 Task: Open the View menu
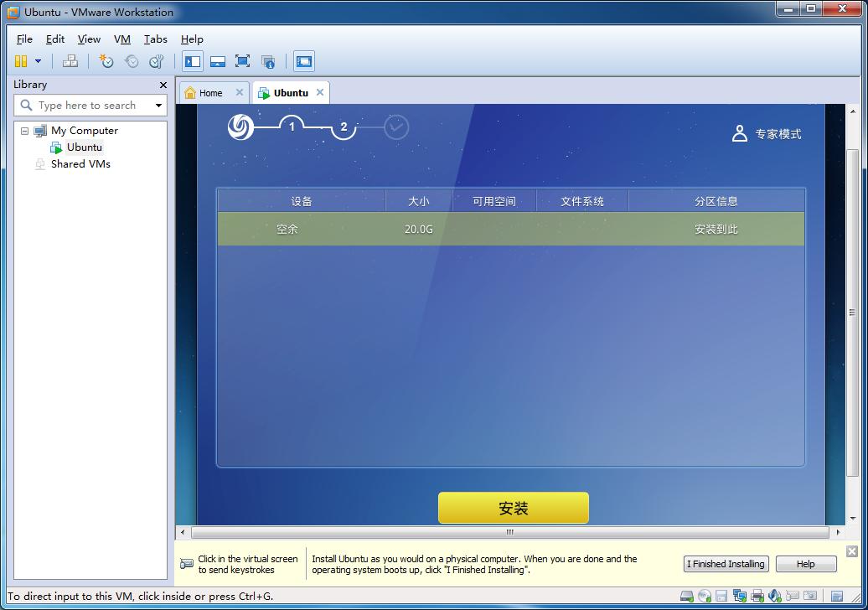coord(89,39)
